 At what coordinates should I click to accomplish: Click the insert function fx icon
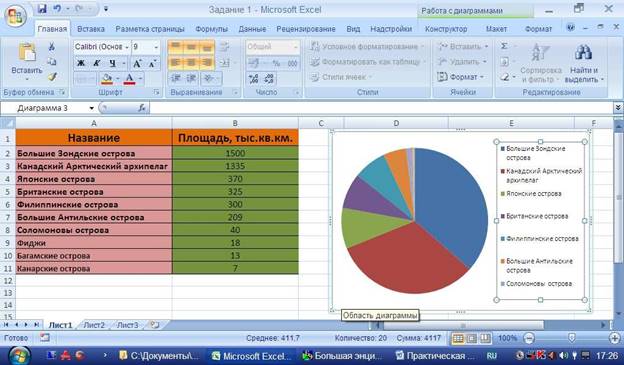click(142, 108)
